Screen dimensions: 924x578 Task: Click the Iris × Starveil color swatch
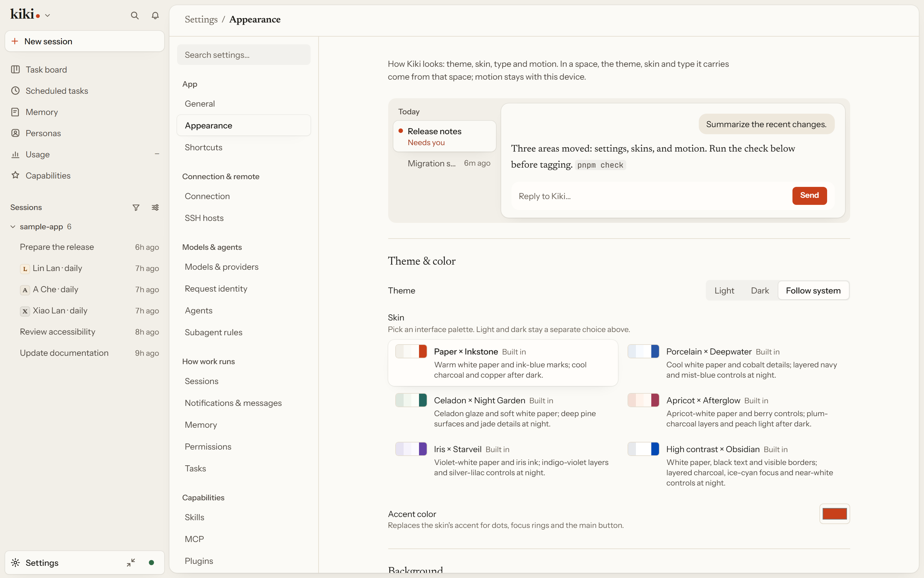411,449
